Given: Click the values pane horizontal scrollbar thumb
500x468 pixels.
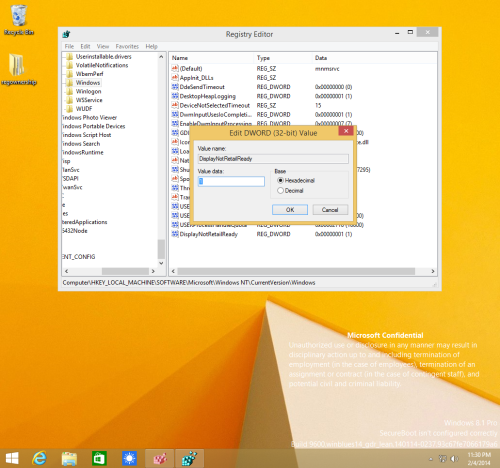Looking at the screenshot, I should click(296, 271).
